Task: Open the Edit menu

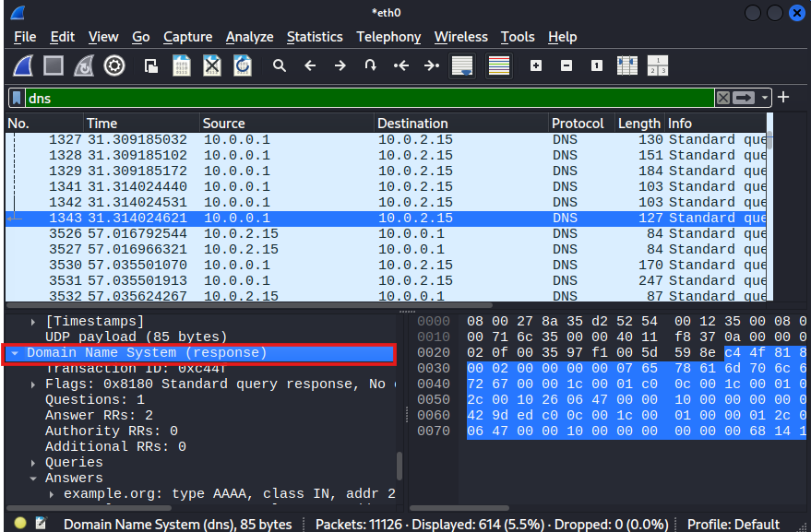Action: [x=62, y=37]
